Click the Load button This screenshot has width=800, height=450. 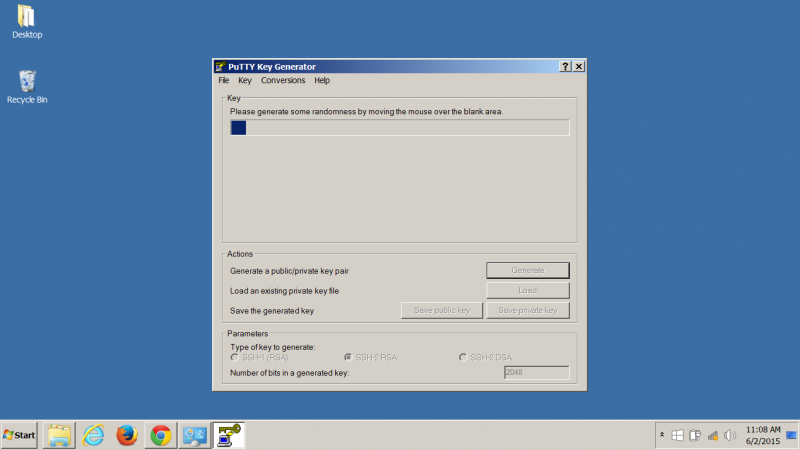click(x=528, y=290)
